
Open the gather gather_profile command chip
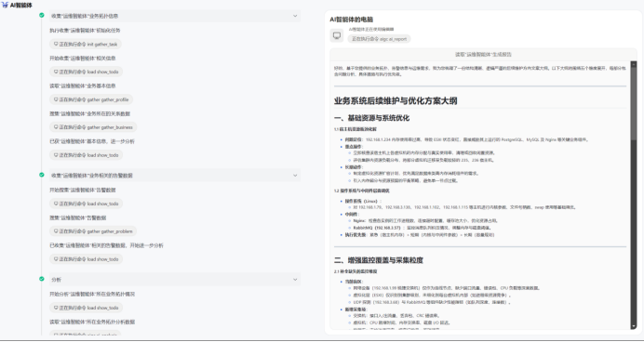click(91, 99)
